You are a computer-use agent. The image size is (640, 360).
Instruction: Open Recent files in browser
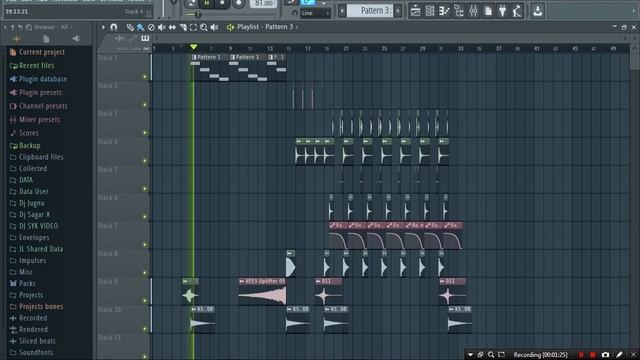pyautogui.click(x=32, y=66)
